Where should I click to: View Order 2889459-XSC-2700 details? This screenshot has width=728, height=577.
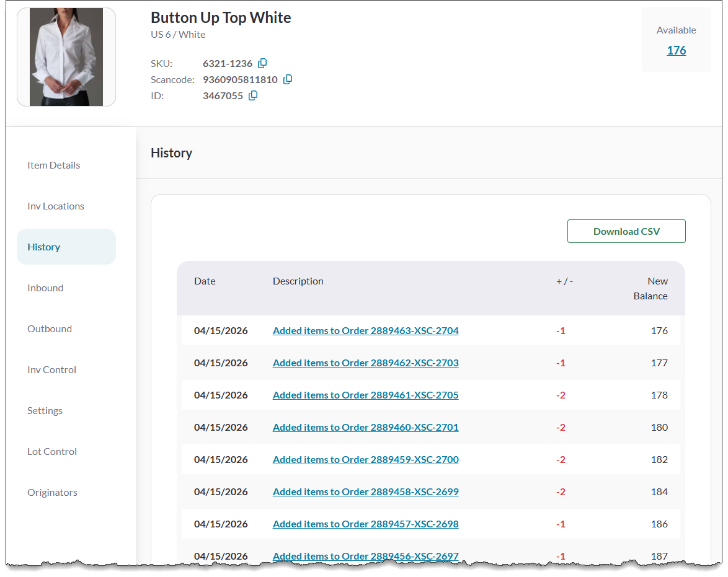click(x=366, y=459)
